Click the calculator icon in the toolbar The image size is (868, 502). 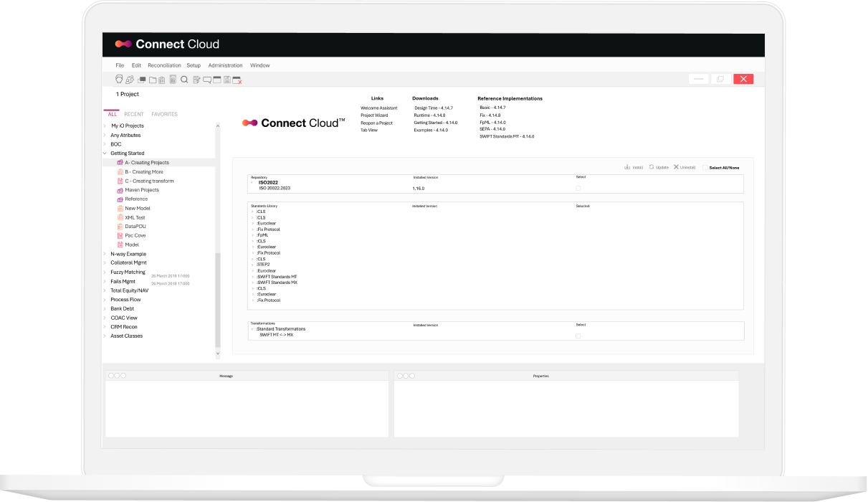point(173,80)
